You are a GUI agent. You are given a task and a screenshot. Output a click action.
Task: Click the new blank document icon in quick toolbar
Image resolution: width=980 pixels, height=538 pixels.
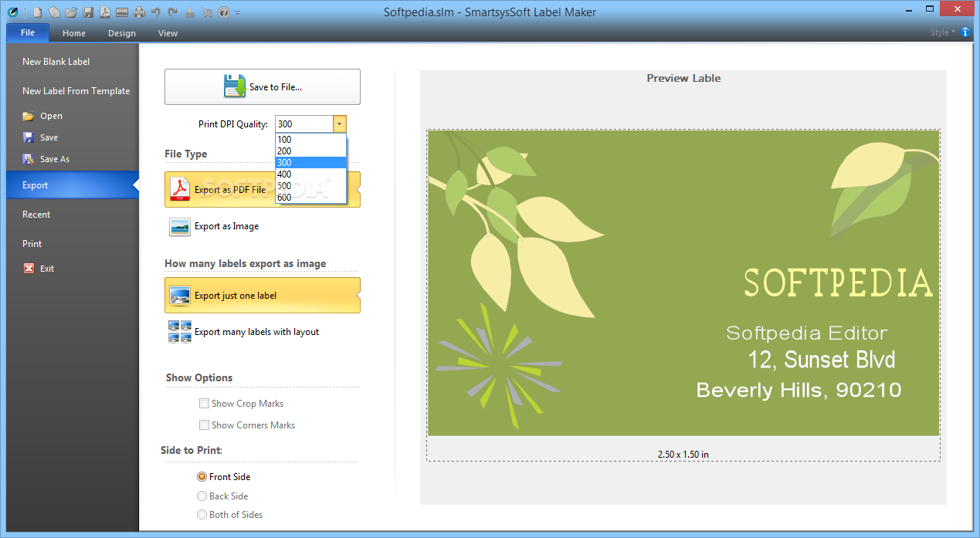37,12
